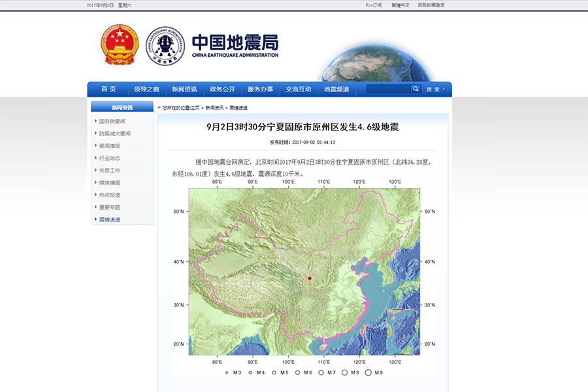Expand 防震减灾要闻 in sidebar
Viewport: 588px width, 392px height.
coord(114,134)
